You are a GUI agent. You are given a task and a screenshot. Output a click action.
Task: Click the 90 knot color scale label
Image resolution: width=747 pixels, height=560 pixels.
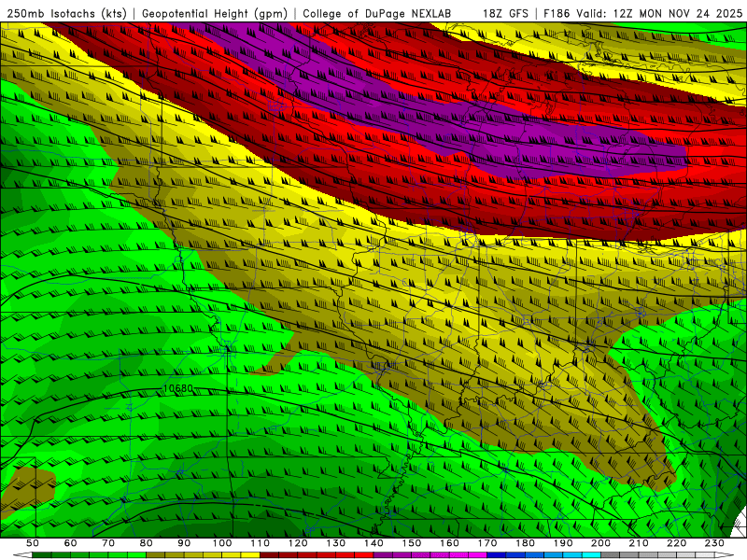coord(184,543)
